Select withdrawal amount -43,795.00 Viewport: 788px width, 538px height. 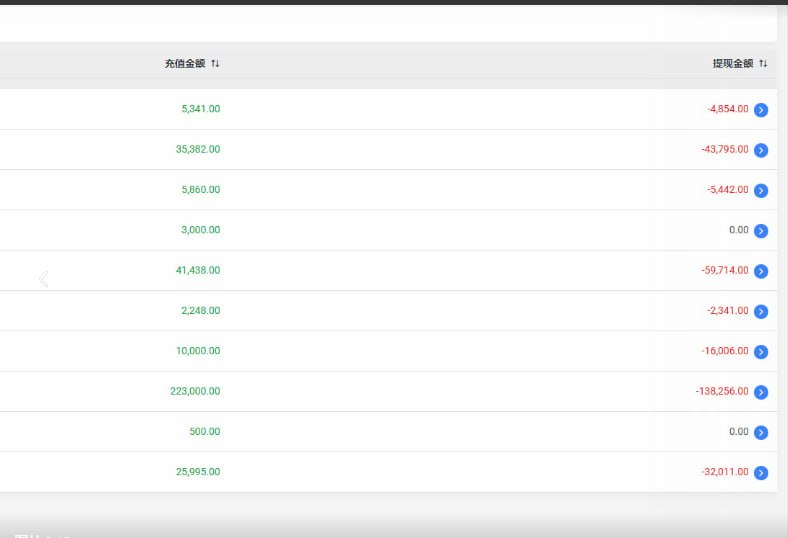coord(725,149)
